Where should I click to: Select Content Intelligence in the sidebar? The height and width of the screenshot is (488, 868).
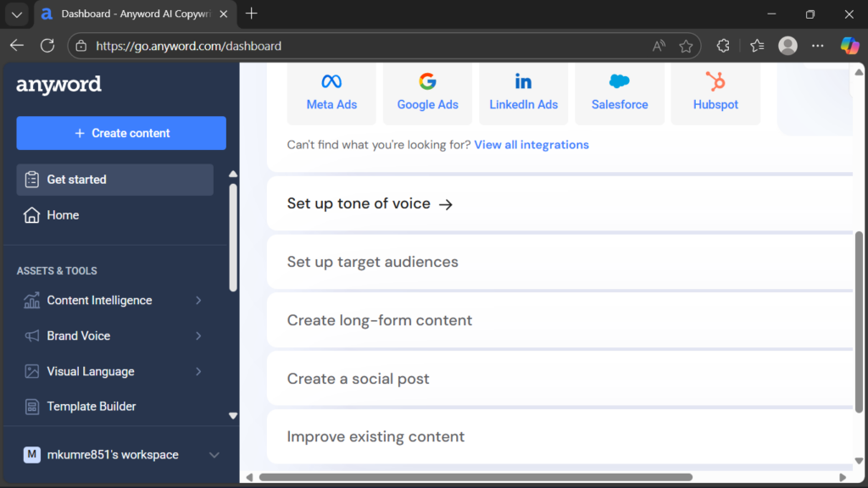[101, 300]
